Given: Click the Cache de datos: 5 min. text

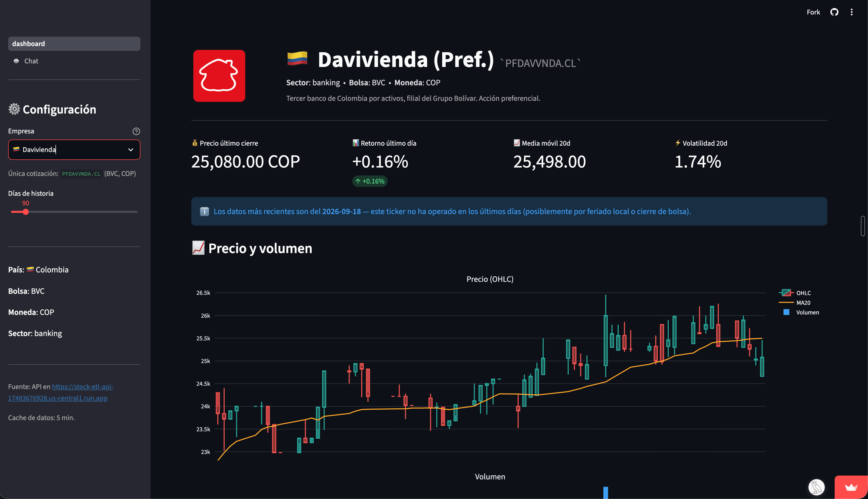Looking at the screenshot, I should pyautogui.click(x=41, y=418).
